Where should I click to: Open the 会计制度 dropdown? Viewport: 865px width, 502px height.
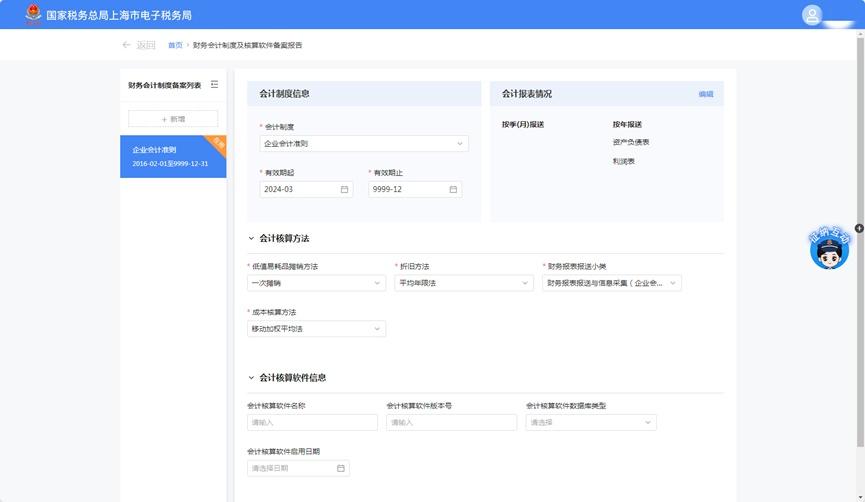[364, 143]
